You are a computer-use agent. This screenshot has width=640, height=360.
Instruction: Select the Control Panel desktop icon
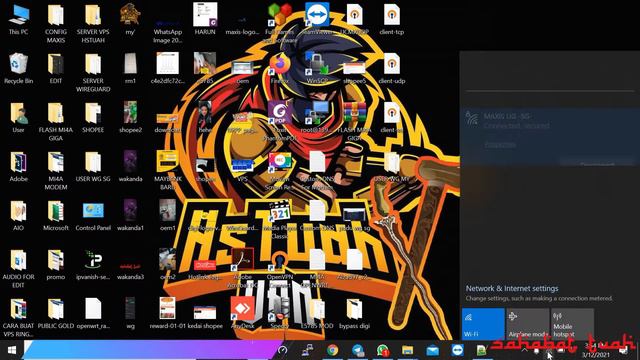coord(93,216)
